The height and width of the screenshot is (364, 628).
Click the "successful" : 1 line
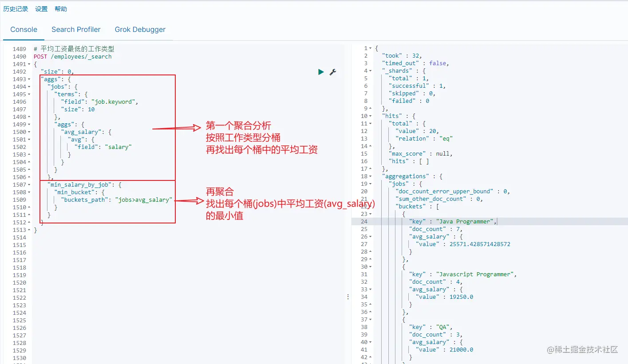tap(418, 86)
